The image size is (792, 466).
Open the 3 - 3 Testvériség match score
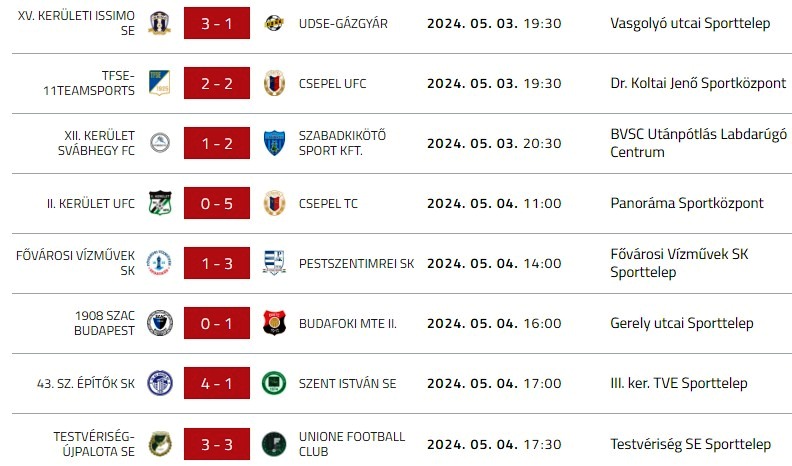pyautogui.click(x=216, y=443)
